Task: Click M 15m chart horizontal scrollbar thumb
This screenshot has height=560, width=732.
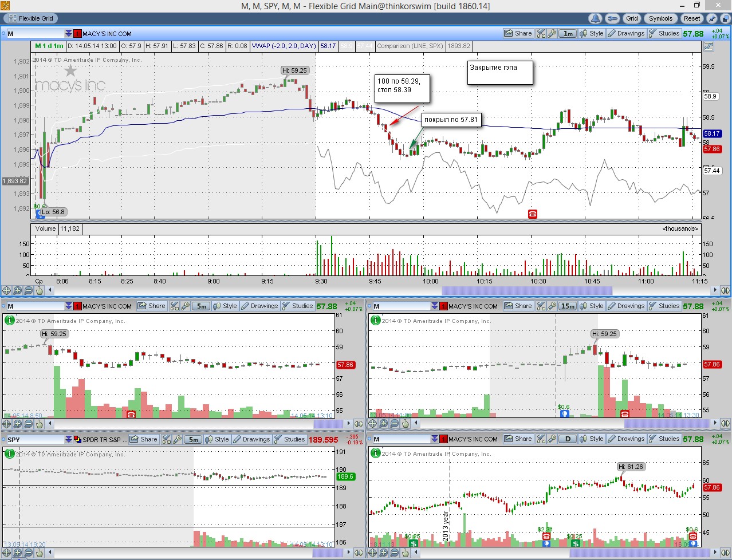Action: click(667, 424)
